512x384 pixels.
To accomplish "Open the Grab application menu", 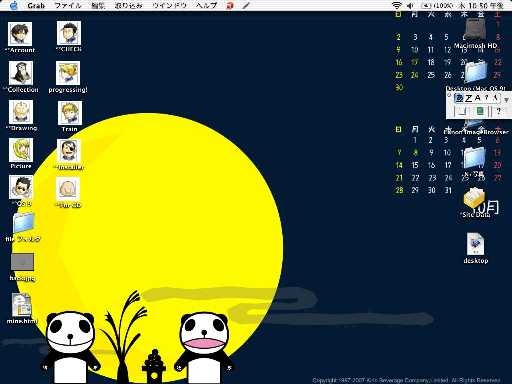I will pyautogui.click(x=36, y=5).
